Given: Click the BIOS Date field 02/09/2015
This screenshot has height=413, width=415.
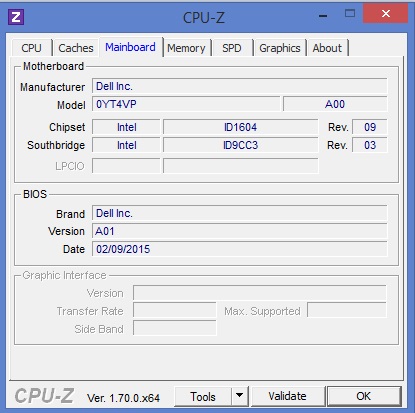Looking at the screenshot, I should [x=240, y=249].
